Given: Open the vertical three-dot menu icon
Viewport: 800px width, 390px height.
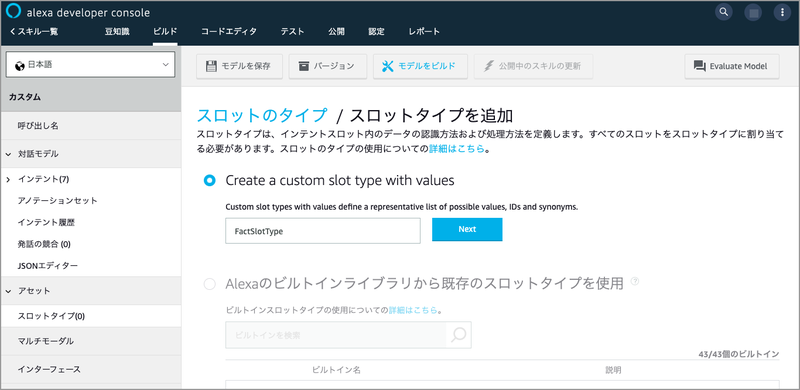Looking at the screenshot, I should pos(782,12).
